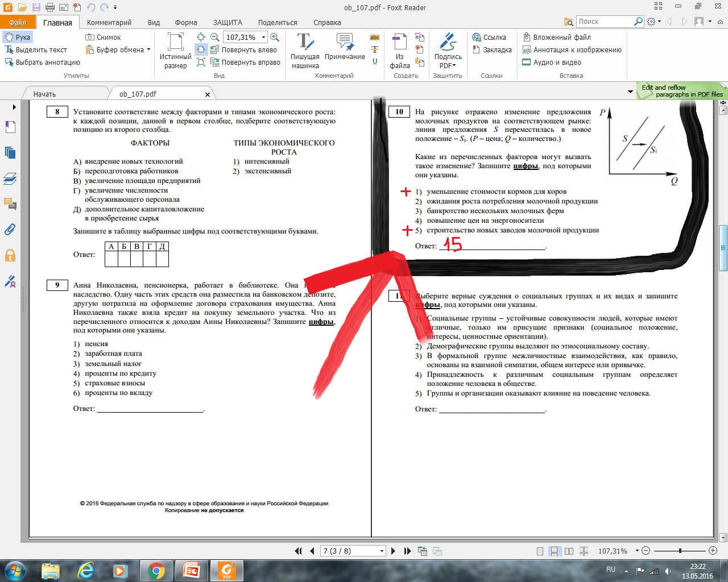Image resolution: width=728 pixels, height=582 pixels.
Task: Expand the page number dropdown 7 (3 / 8)
Action: coord(382,551)
